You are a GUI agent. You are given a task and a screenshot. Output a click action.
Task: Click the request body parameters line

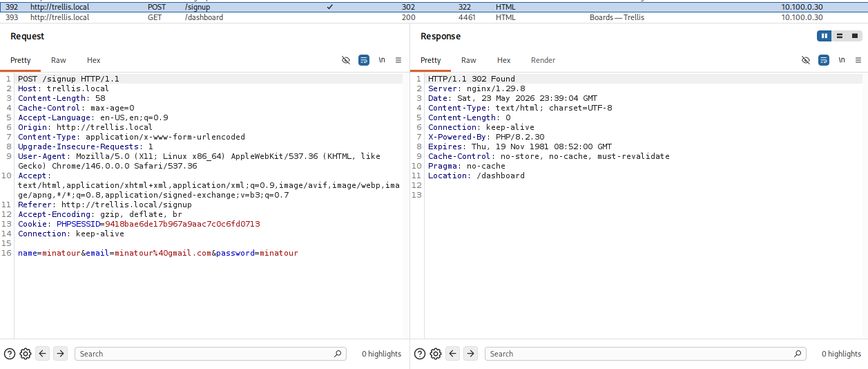coord(158,253)
